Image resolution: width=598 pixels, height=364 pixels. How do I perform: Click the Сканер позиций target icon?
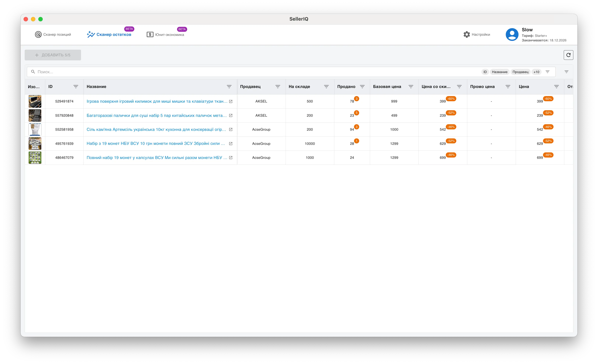click(38, 34)
